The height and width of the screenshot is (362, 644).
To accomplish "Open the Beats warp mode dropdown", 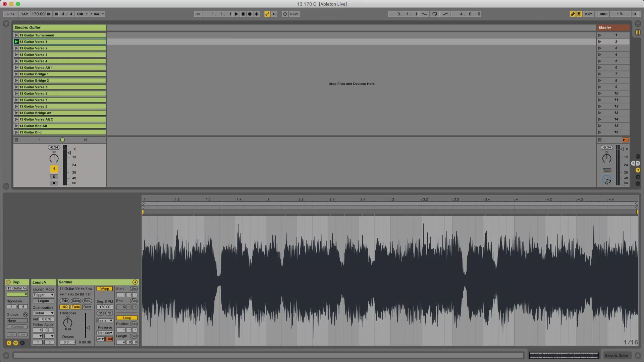I will click(105, 321).
